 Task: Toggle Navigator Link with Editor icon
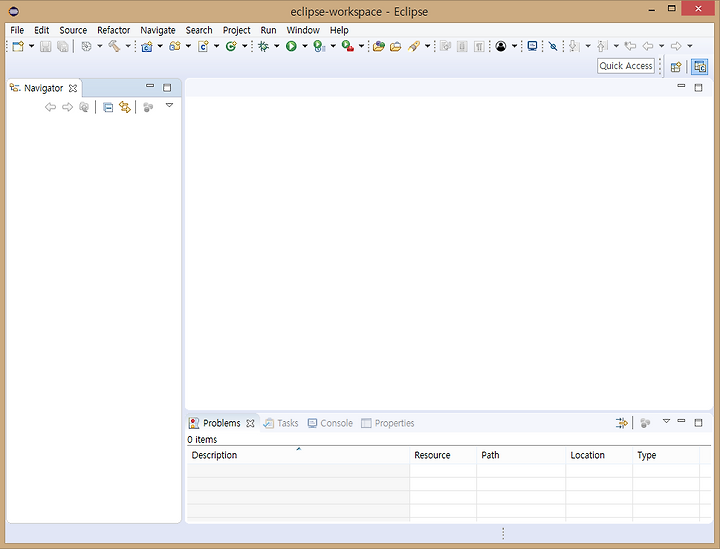[x=125, y=107]
